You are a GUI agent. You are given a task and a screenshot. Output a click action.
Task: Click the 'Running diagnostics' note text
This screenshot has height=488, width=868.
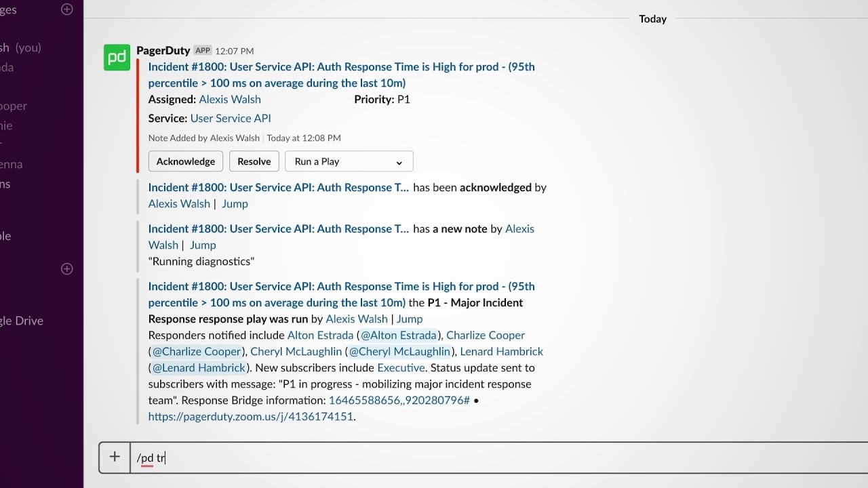pyautogui.click(x=201, y=261)
